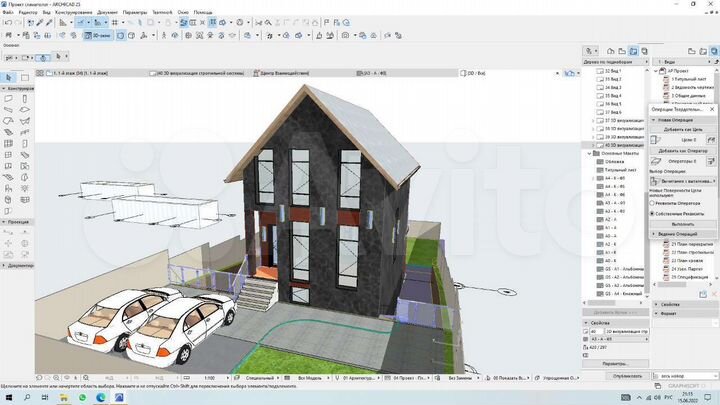720x405 pixels.
Task: Select the Marquee tool in toolbox
Action: 26,77
